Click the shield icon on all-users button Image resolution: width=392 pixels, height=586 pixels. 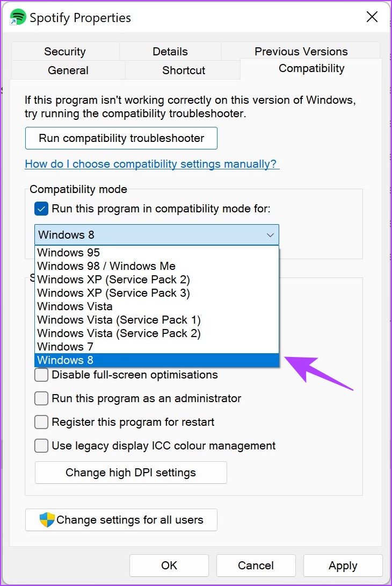pos(47,519)
